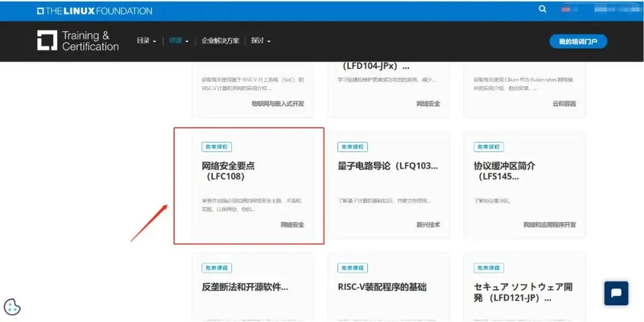Click 免费课程 tag on RISC-V装配程序 card
Image resolution: width=644 pixels, height=322 pixels.
click(353, 268)
